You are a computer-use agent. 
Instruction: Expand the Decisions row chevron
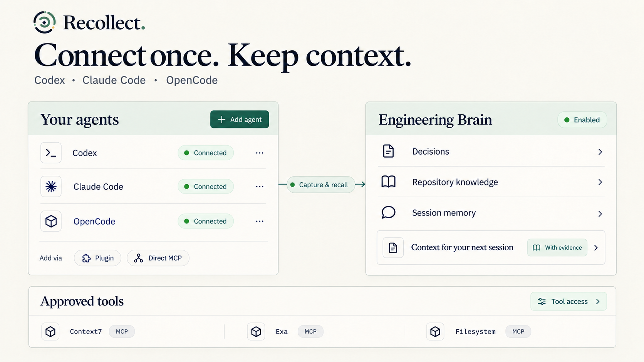click(600, 152)
